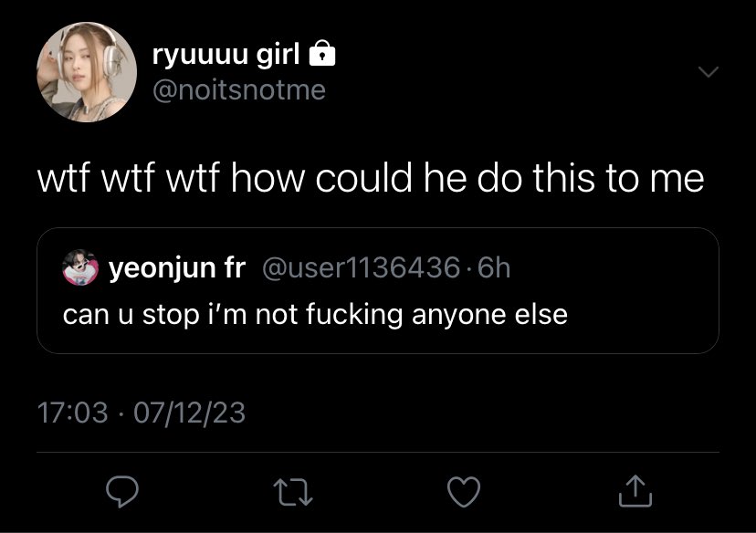Viewport: 756px width, 533px height.
Task: Click the words 'do this to me' in tweet
Action: click(591, 178)
